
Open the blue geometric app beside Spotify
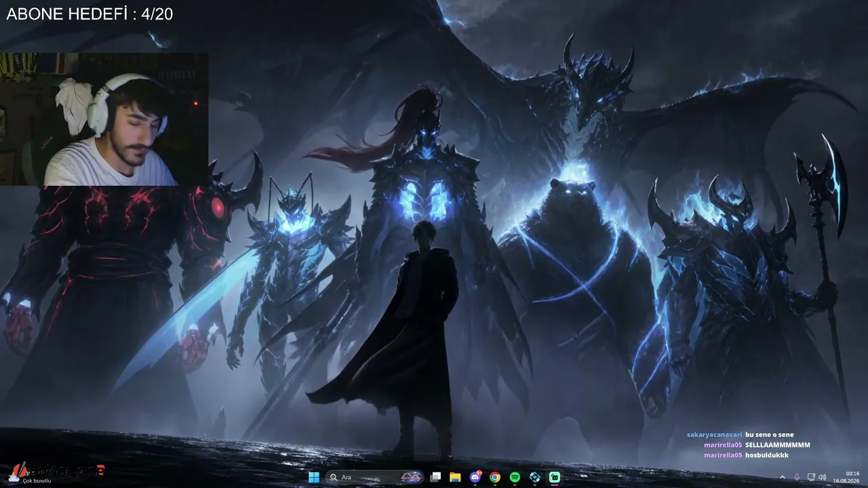click(534, 477)
